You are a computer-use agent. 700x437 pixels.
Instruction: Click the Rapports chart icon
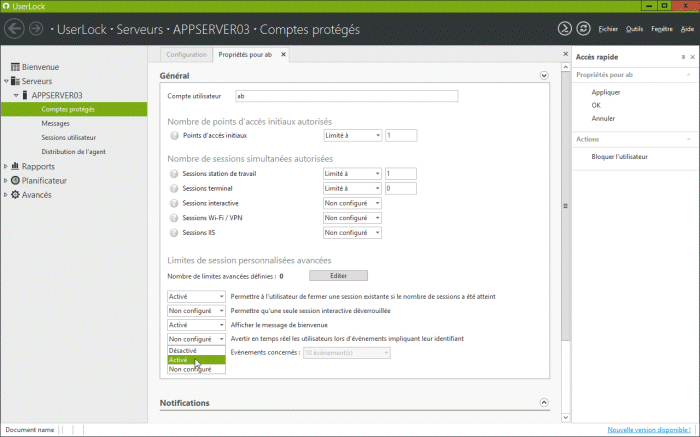tap(15, 166)
